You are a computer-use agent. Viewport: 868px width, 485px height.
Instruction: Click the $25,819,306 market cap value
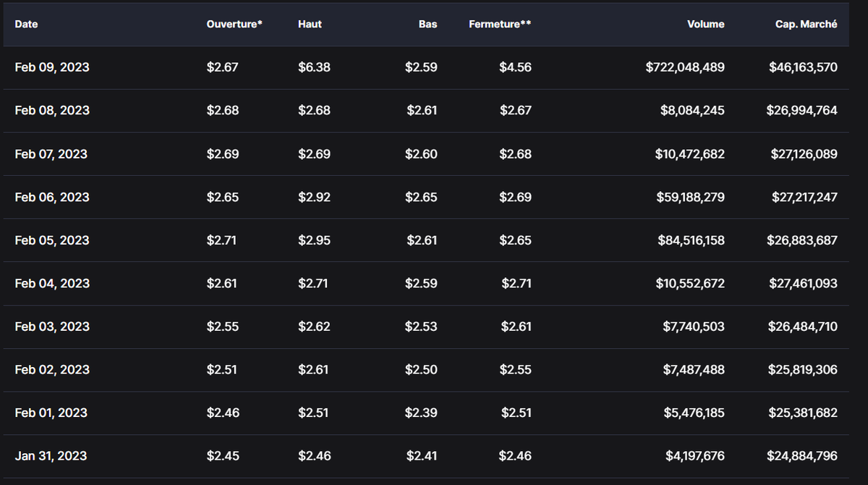click(x=803, y=369)
